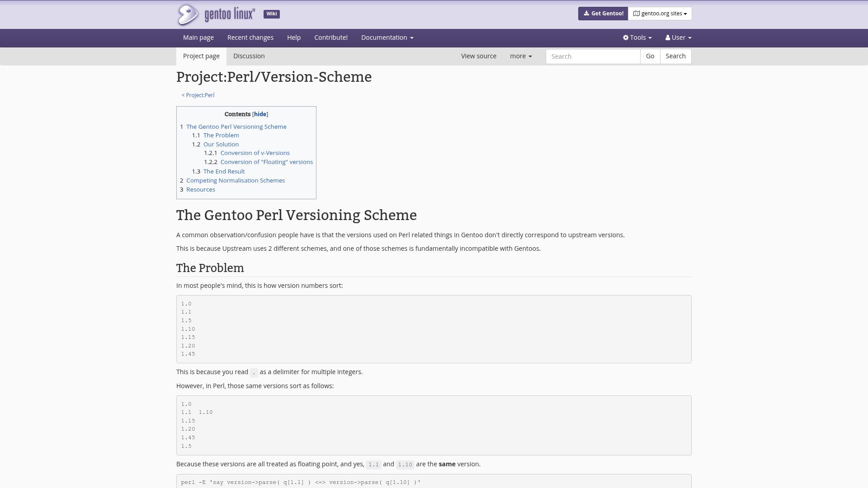Jump to Our Solution section link
The height and width of the screenshot is (488, 868).
tap(221, 145)
